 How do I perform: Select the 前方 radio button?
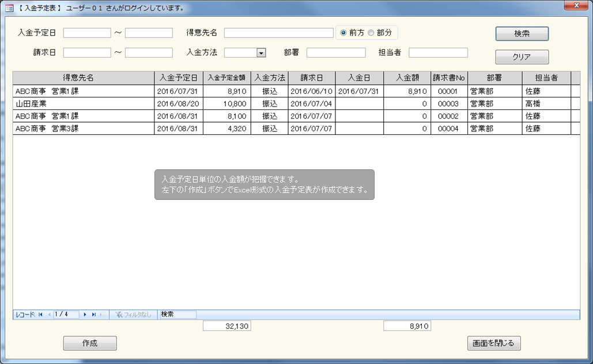point(344,33)
